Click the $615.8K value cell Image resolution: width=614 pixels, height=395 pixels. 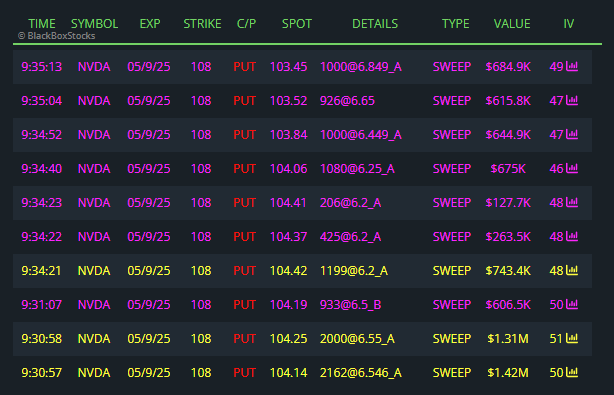508,101
